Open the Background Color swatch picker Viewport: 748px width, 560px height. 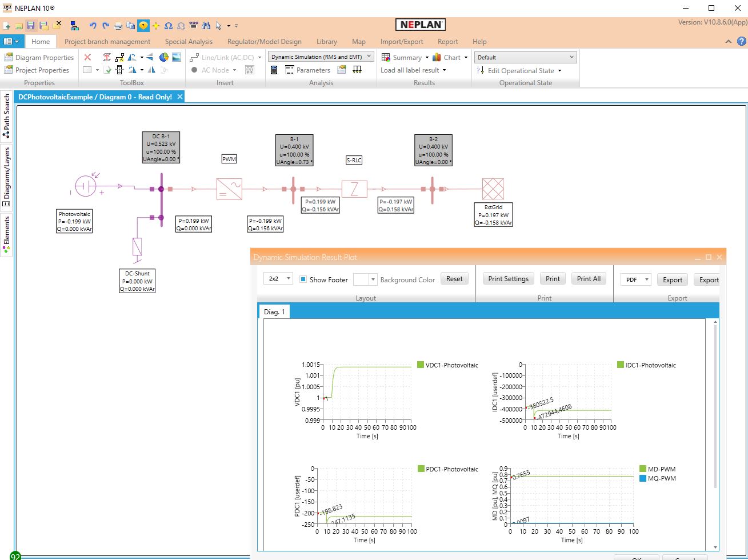pos(365,279)
